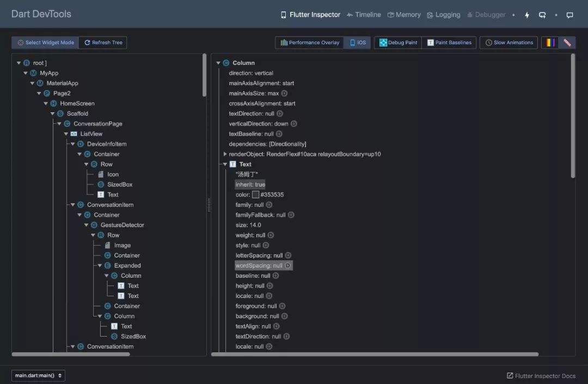Click the widget tree horizontal scrollbar
The width and height of the screenshot is (588, 384).
(x=70, y=355)
